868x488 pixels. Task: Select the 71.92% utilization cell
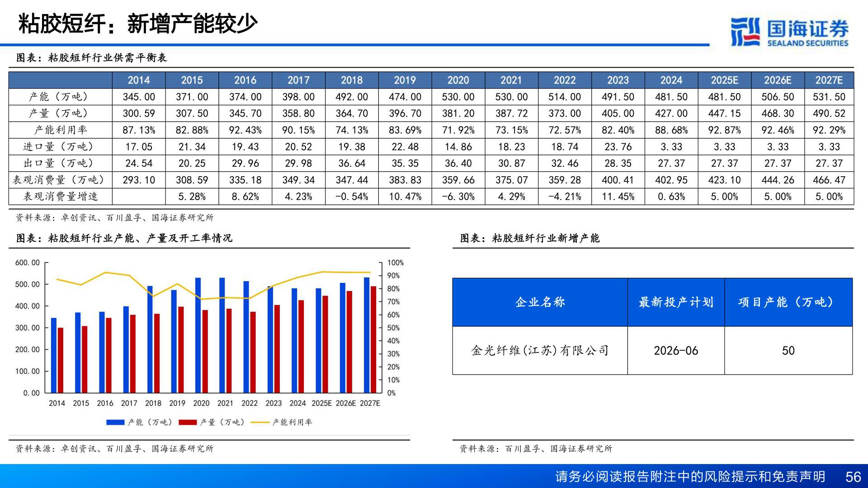click(458, 130)
